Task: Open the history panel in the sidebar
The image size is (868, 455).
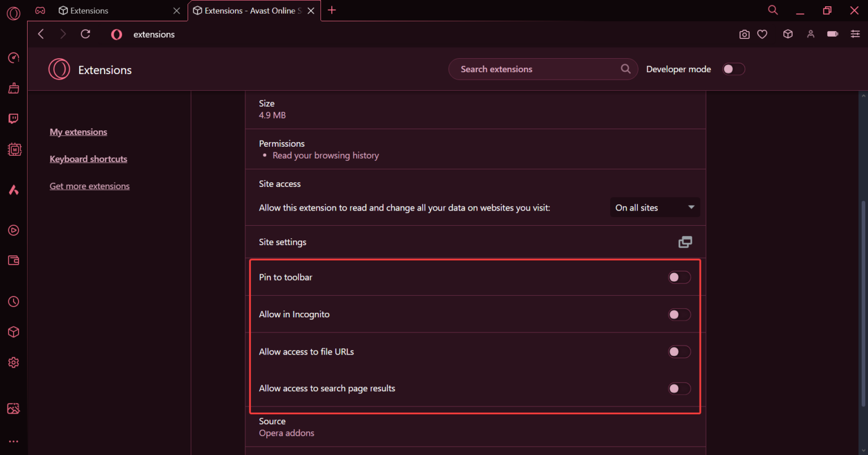Action: click(14, 301)
